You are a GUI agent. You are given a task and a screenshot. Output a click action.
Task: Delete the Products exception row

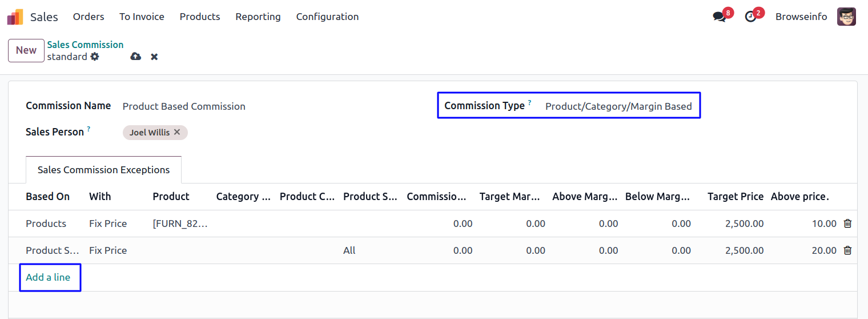pos(847,224)
